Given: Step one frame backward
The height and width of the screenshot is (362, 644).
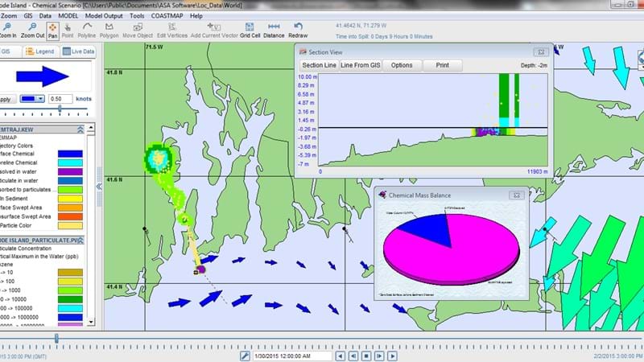Looking at the screenshot, I should [x=353, y=356].
